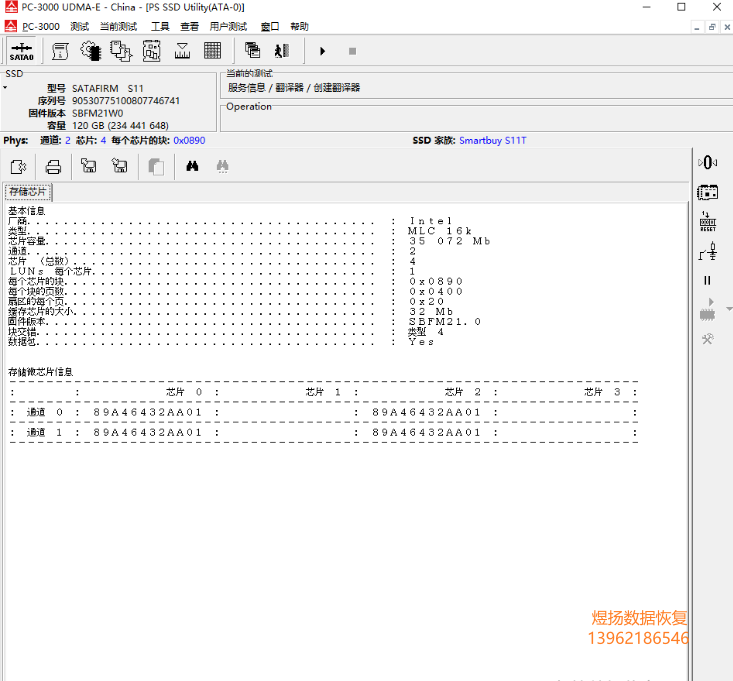Toggle the power switch sidebar icon
733x681 pixels.
click(x=708, y=251)
